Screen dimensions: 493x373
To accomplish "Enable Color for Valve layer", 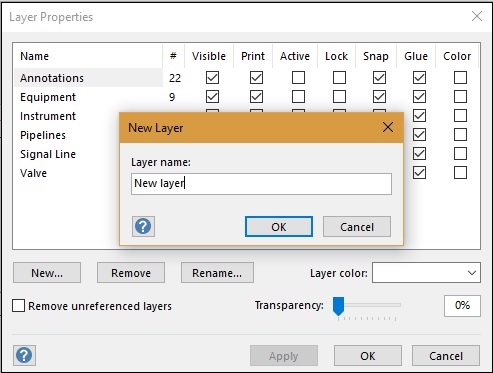I will (460, 173).
